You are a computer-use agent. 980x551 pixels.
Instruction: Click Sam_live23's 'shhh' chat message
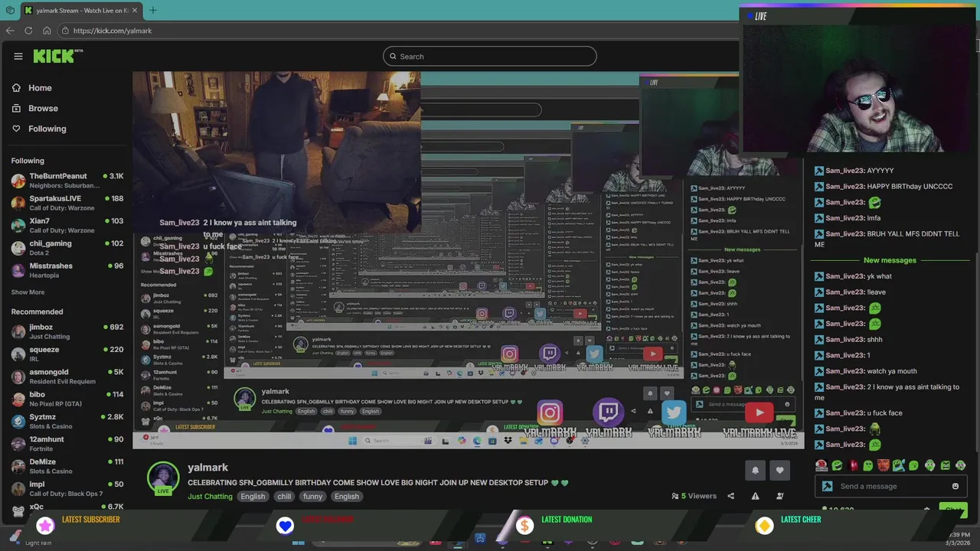[x=848, y=340]
